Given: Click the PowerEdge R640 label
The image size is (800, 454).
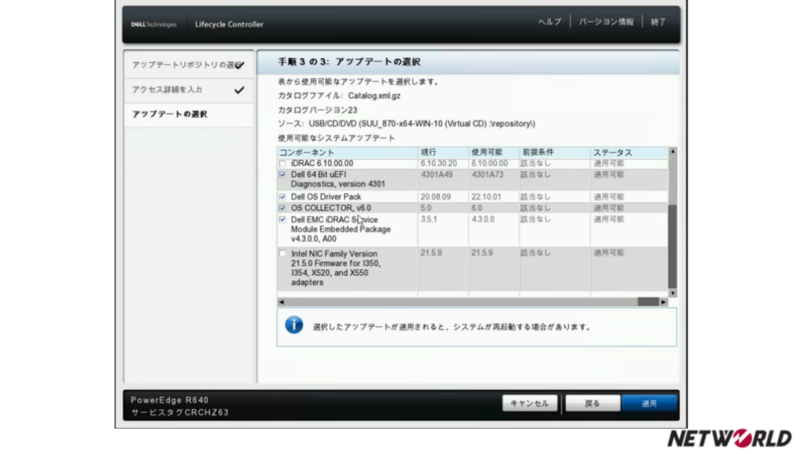Looking at the screenshot, I should click(169, 400).
